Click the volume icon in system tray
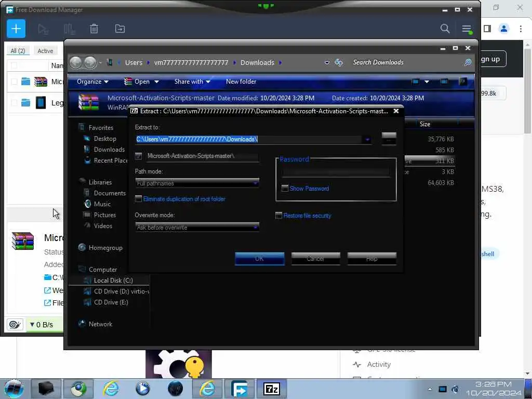 (455, 389)
